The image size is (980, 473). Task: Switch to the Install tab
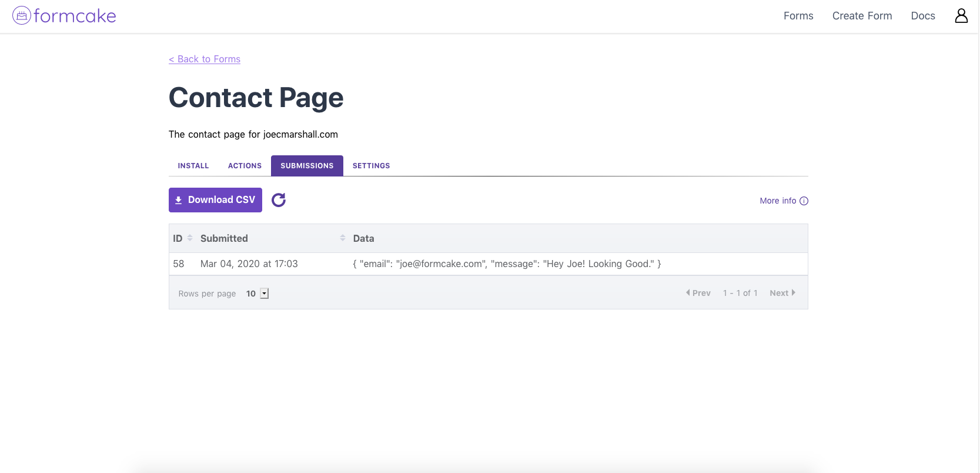click(193, 166)
